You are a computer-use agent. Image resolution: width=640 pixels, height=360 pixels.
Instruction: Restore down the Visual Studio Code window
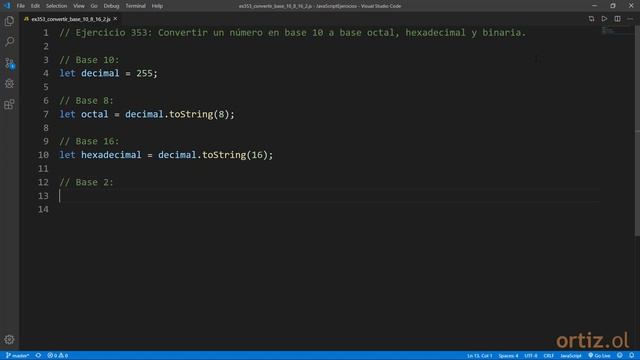613,6
